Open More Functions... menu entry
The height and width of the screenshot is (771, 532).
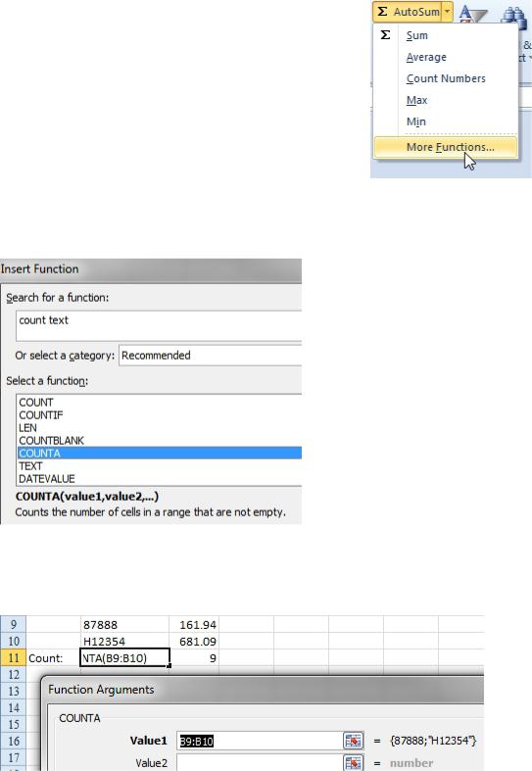point(446,147)
